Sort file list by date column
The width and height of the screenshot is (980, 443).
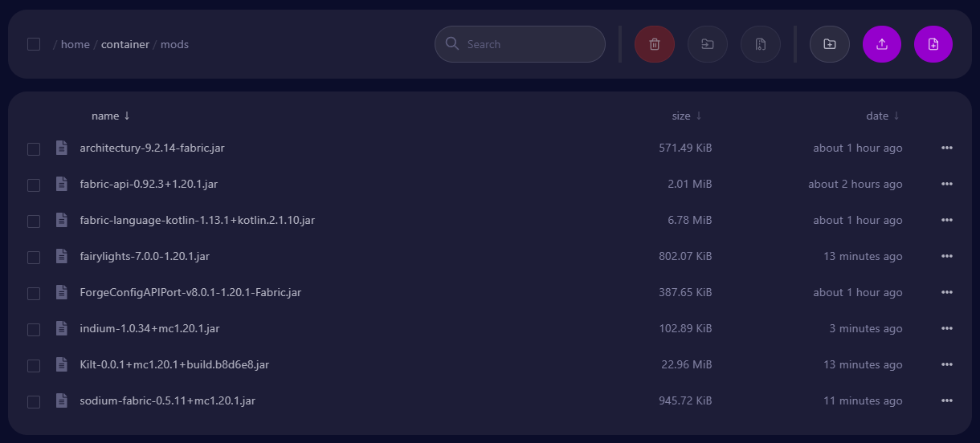883,116
